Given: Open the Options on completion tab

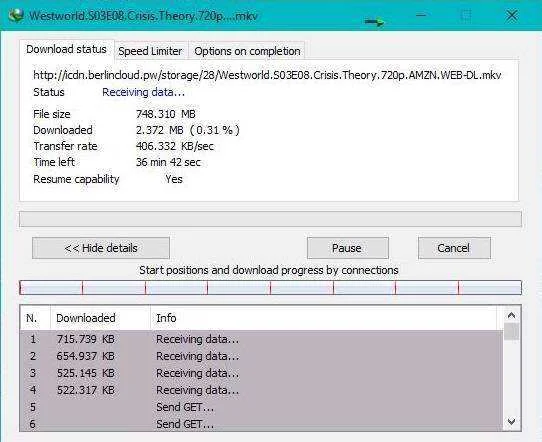Looking at the screenshot, I should click(247, 51).
